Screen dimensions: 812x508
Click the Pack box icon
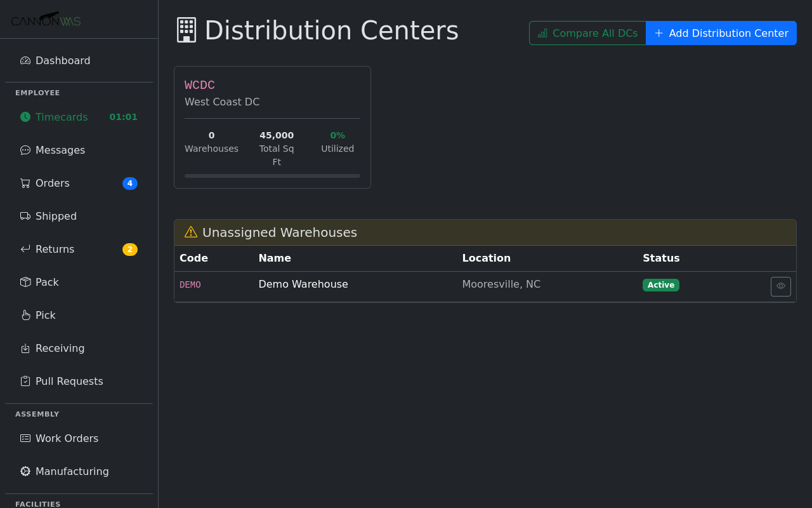[x=25, y=282]
